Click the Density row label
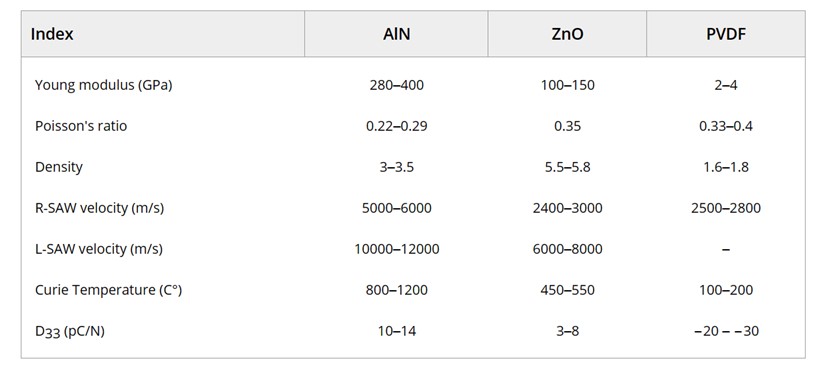Viewport: 831px width, 365px height. [59, 167]
